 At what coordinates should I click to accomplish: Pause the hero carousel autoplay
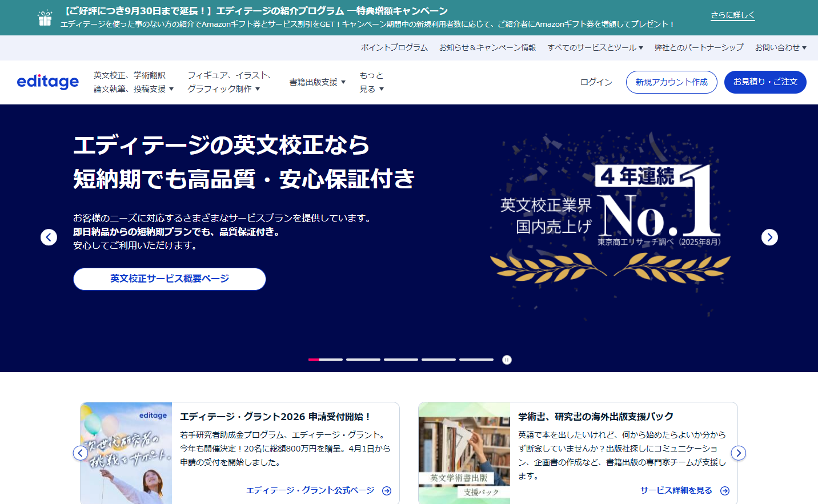point(507,360)
